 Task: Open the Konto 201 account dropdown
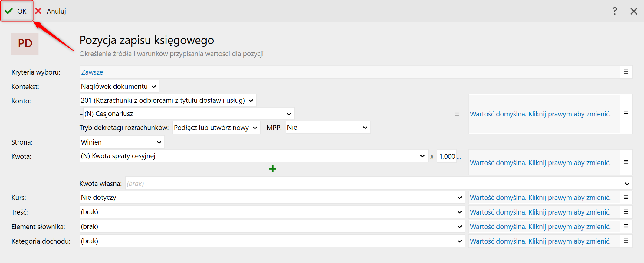[x=168, y=101]
